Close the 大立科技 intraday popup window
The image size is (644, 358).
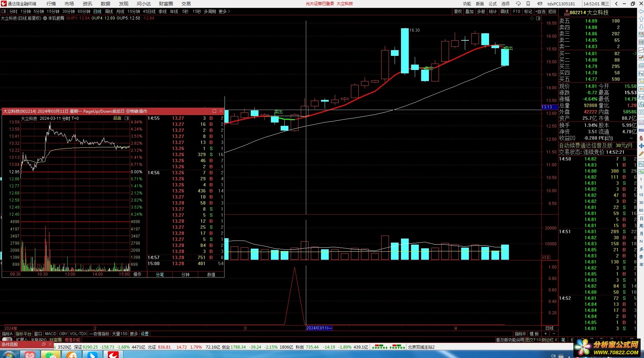point(221,111)
